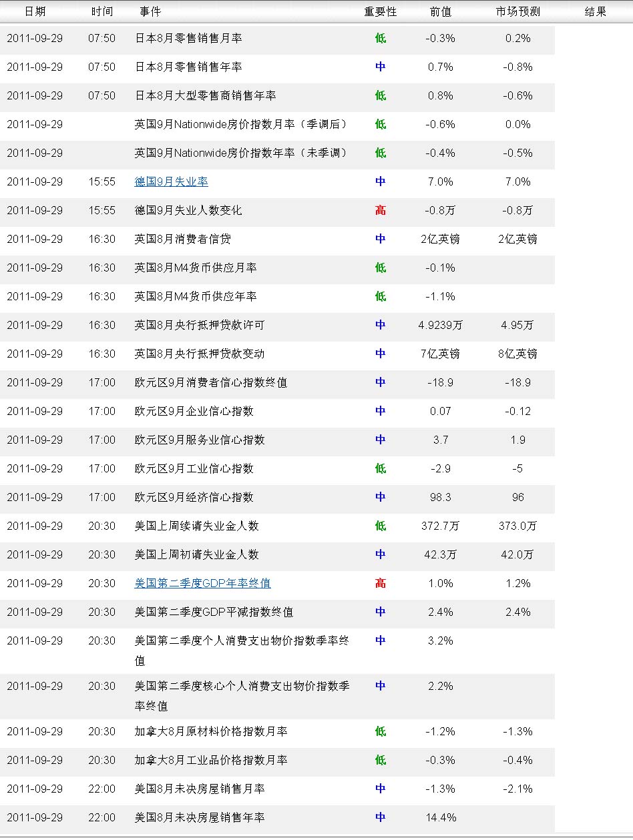Click the 1.9 market forecast
The width and height of the screenshot is (633, 840).
point(518,440)
